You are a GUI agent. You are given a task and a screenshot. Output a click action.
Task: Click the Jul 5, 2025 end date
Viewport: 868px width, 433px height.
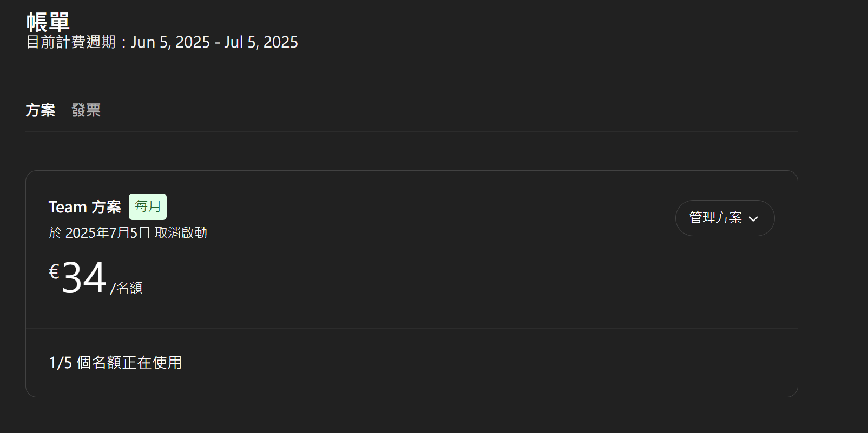pyautogui.click(x=261, y=42)
